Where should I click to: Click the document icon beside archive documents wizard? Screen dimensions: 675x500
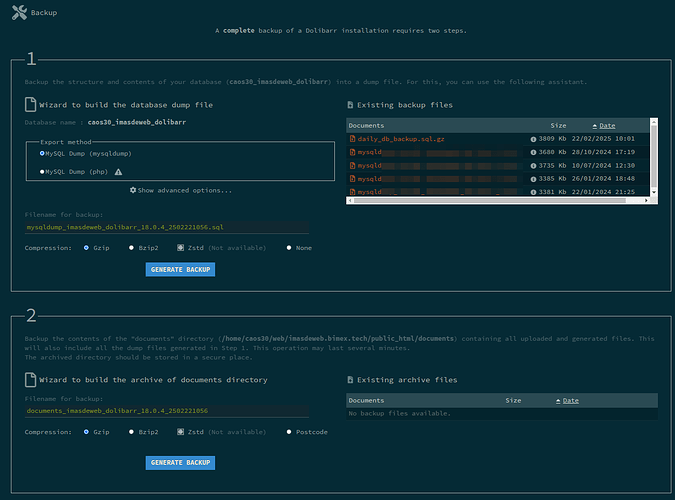tap(30, 380)
